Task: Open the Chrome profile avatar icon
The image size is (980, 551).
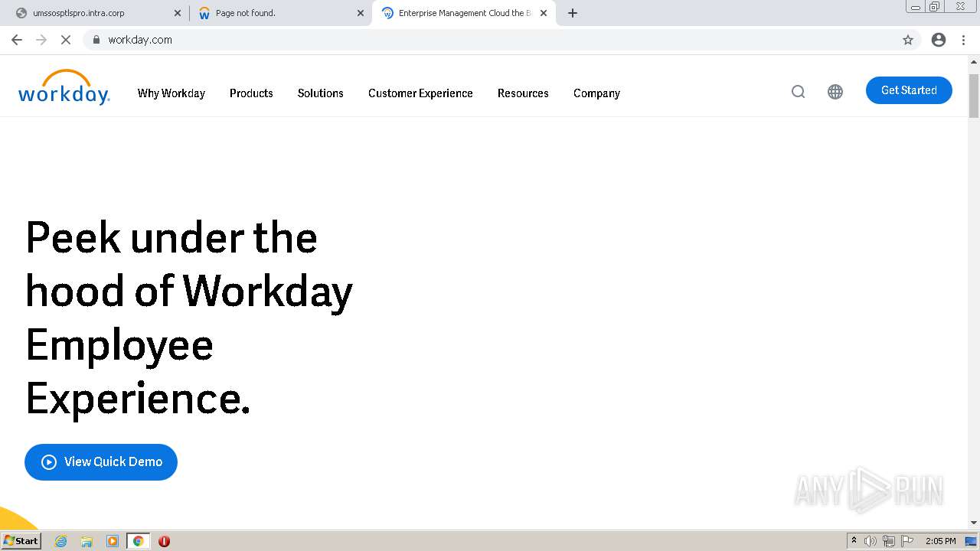Action: pos(939,40)
